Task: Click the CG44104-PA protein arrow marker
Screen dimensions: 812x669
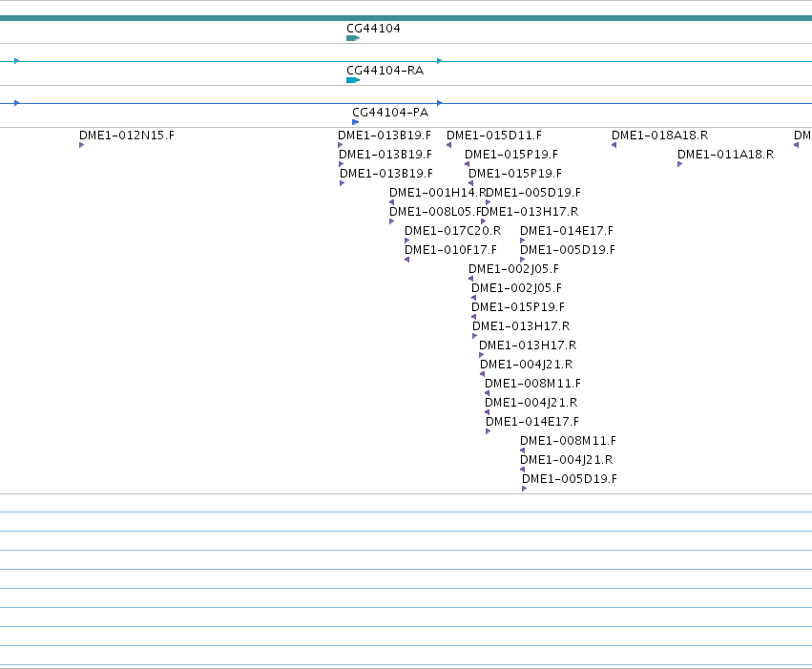Action: point(355,122)
